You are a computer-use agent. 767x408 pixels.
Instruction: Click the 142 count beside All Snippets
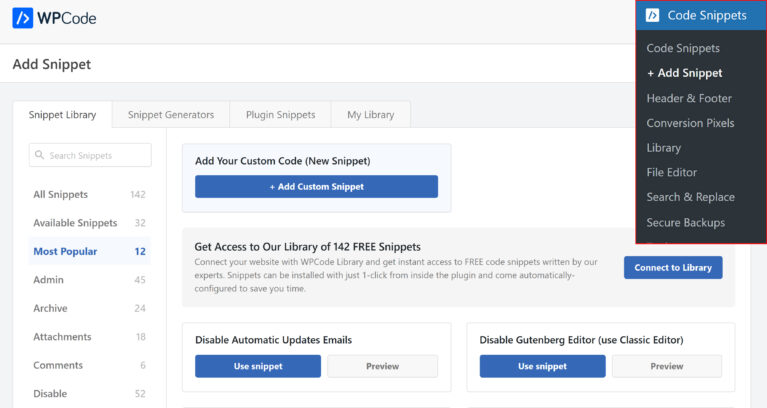pyautogui.click(x=138, y=194)
